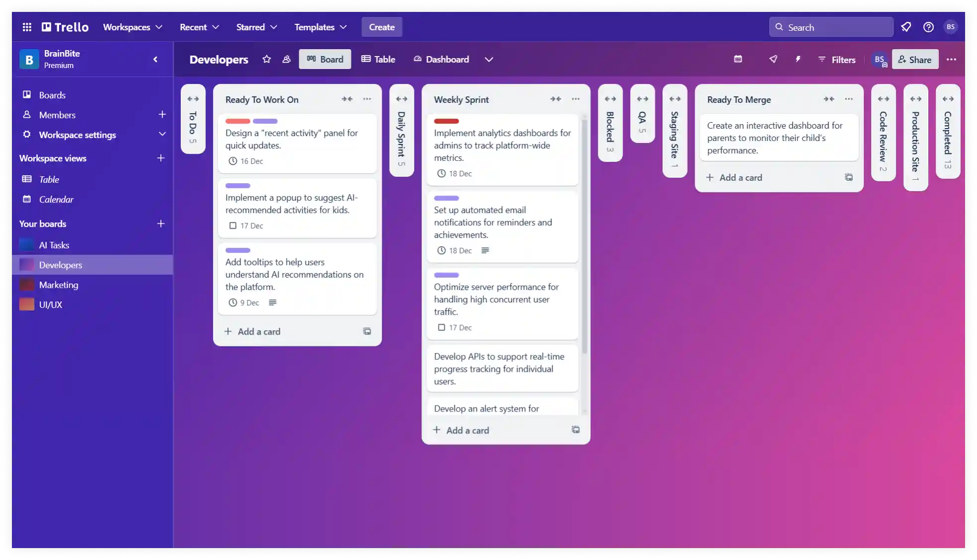Viewport: 977px width, 560px height.
Task: Open the Starred dropdown
Action: click(x=256, y=27)
